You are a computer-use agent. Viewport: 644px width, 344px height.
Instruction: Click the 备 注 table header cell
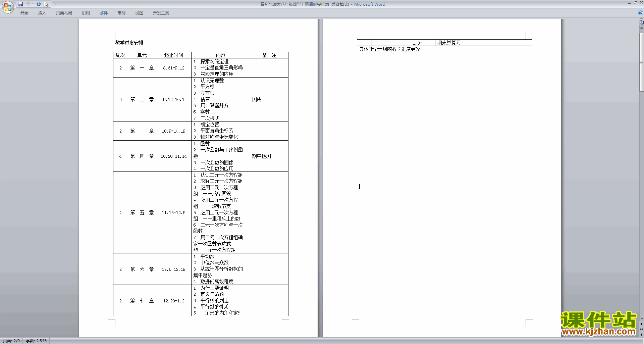tap(269, 55)
